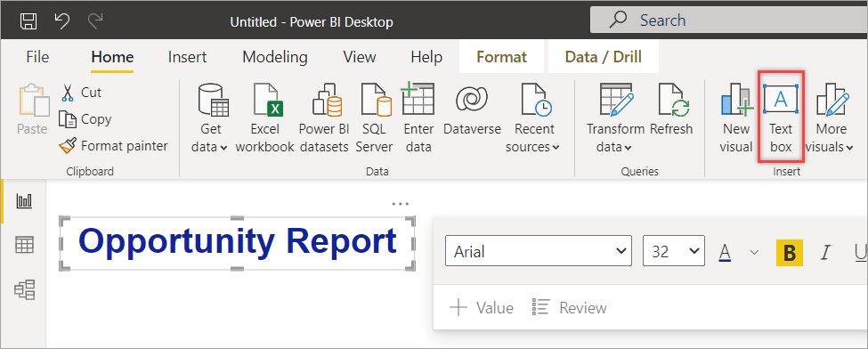
Task: Open the Data / Drill tab
Action: coord(603,57)
